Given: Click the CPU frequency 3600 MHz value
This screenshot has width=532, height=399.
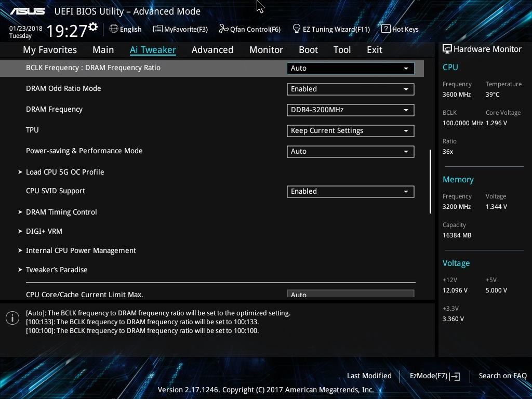Looking at the screenshot, I should 457,95.
